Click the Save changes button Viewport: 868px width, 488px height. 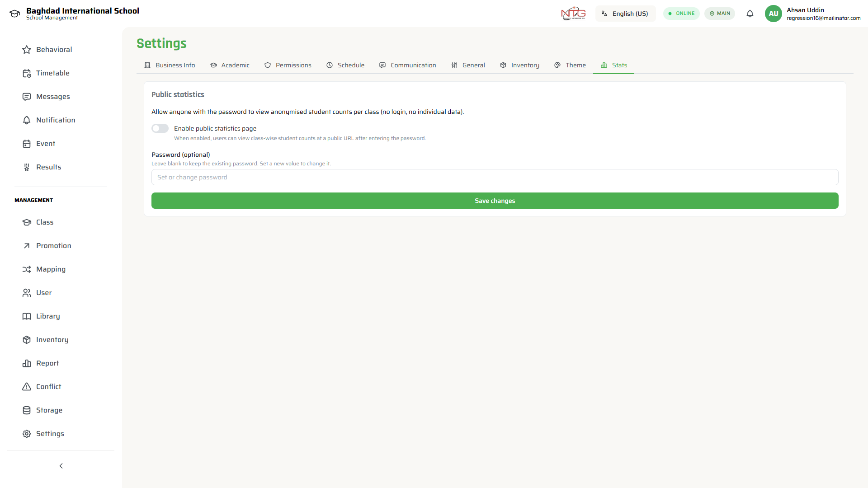(x=495, y=201)
